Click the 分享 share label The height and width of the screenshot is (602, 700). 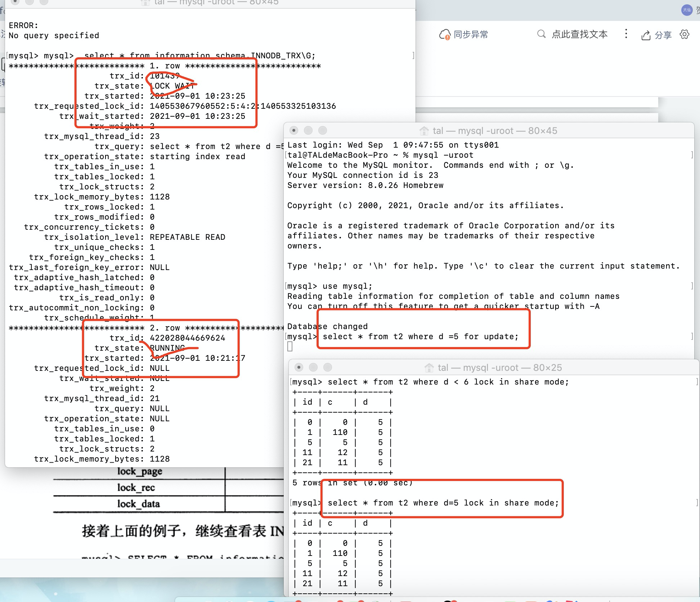(x=663, y=35)
